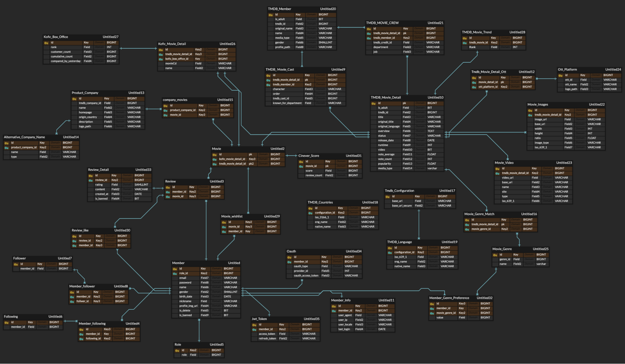Click the role column in Role table

coord(184,355)
